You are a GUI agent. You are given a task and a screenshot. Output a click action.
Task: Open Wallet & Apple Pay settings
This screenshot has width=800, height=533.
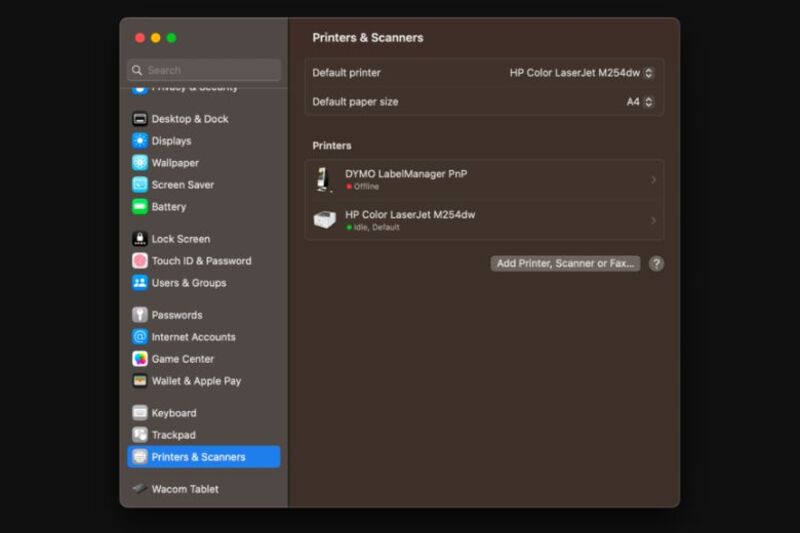coord(204,380)
